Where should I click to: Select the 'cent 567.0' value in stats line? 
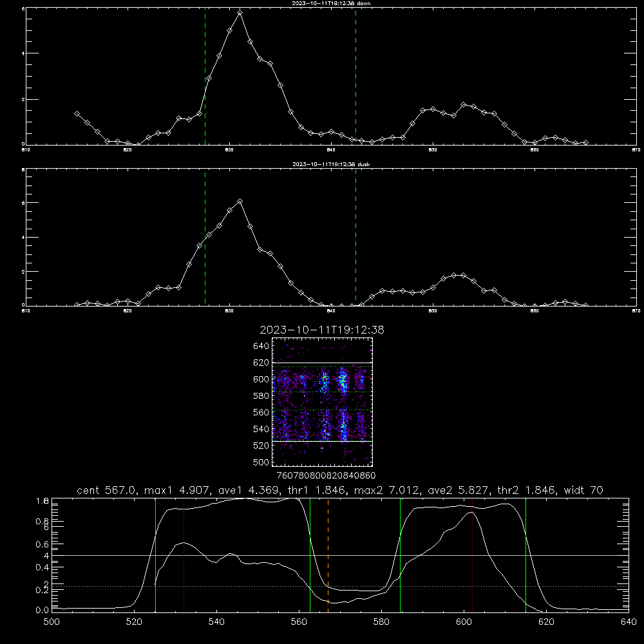(107, 490)
